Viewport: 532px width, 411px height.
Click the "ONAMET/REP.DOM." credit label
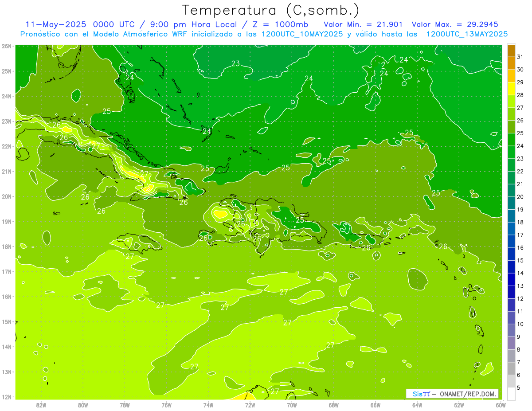(467, 394)
